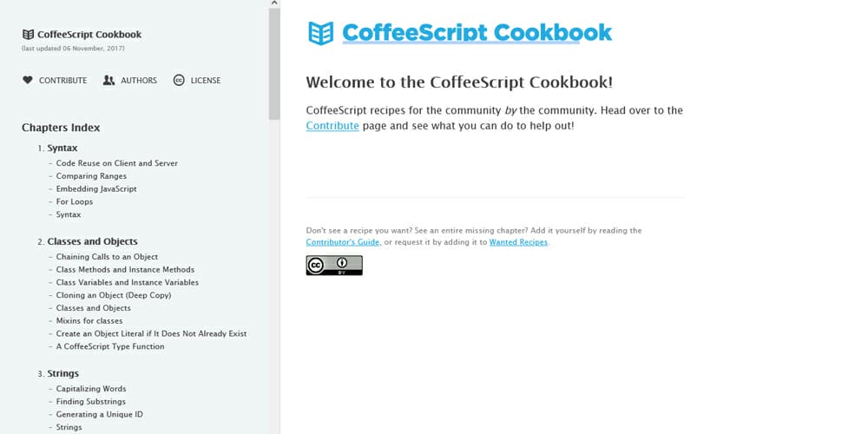Follow the Contribute link in welcome paragraph
Image resolution: width=868 pixels, height=434 pixels.
[332, 126]
